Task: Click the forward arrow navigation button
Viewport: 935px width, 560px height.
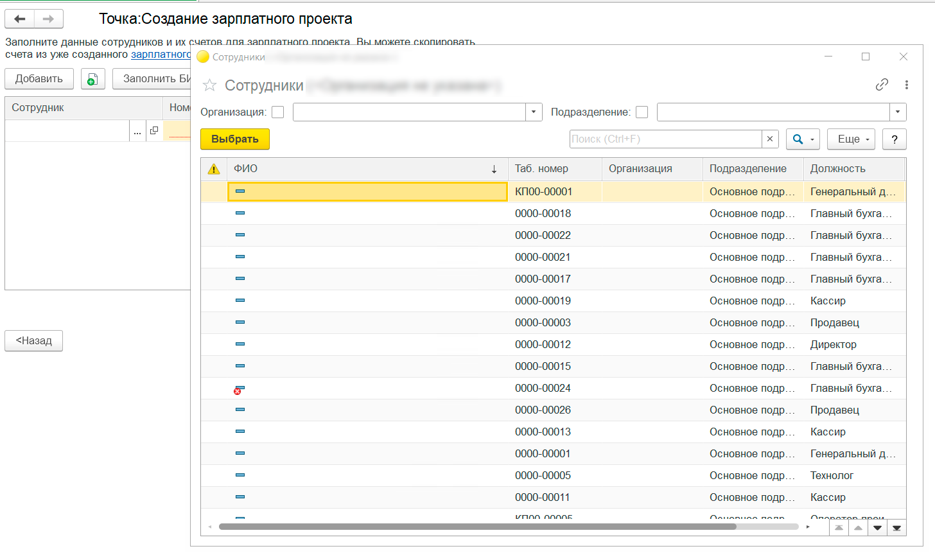Action: (49, 19)
